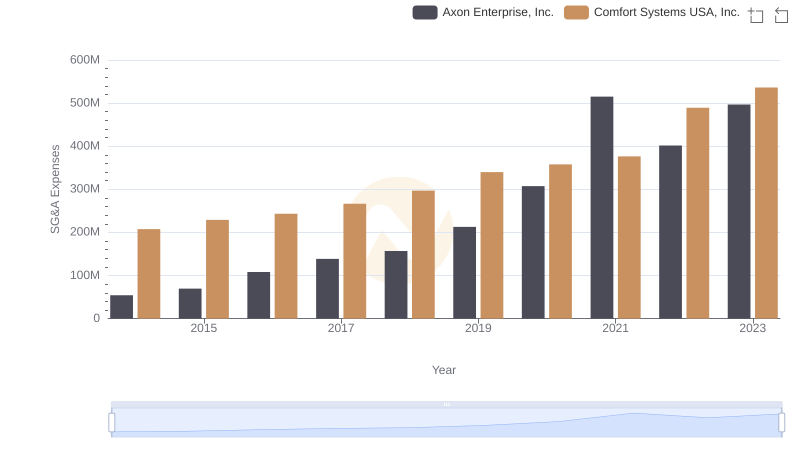Click the Comfort Systems USA, Inc. legend text
Screen dimensions: 800x461
[667, 12]
